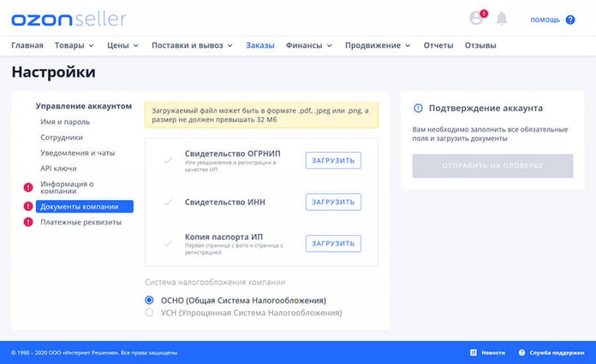Select ОСНО taxation system radio button
Viewport: 596px width, 364px height.
click(150, 300)
